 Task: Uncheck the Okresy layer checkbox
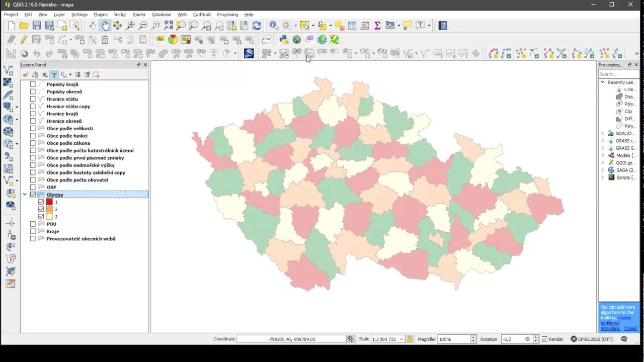(33, 195)
